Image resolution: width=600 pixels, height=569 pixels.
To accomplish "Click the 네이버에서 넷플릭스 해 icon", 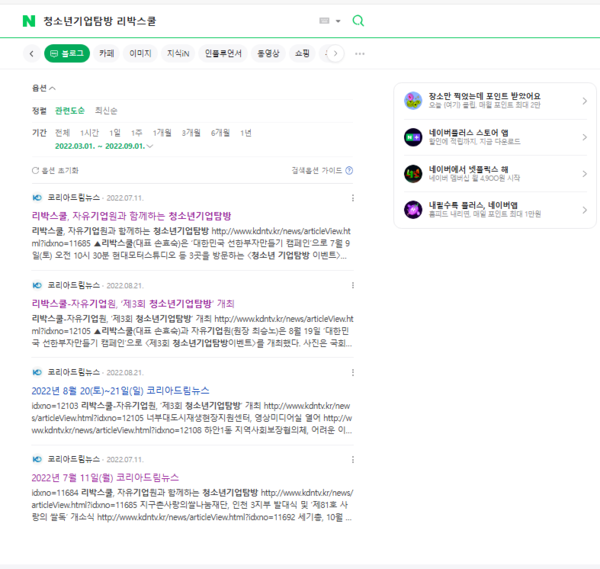I will [x=413, y=174].
